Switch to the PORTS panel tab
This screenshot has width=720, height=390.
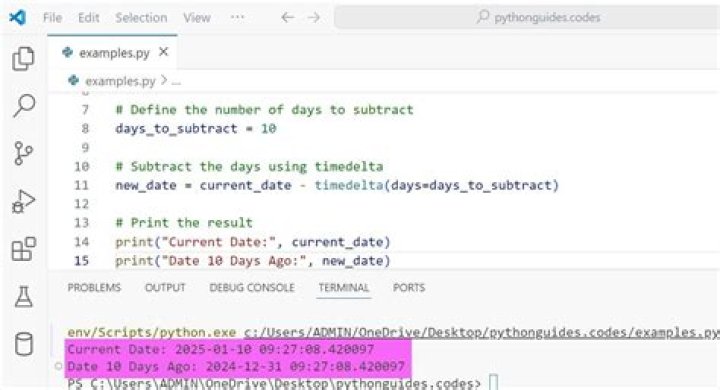click(x=409, y=288)
